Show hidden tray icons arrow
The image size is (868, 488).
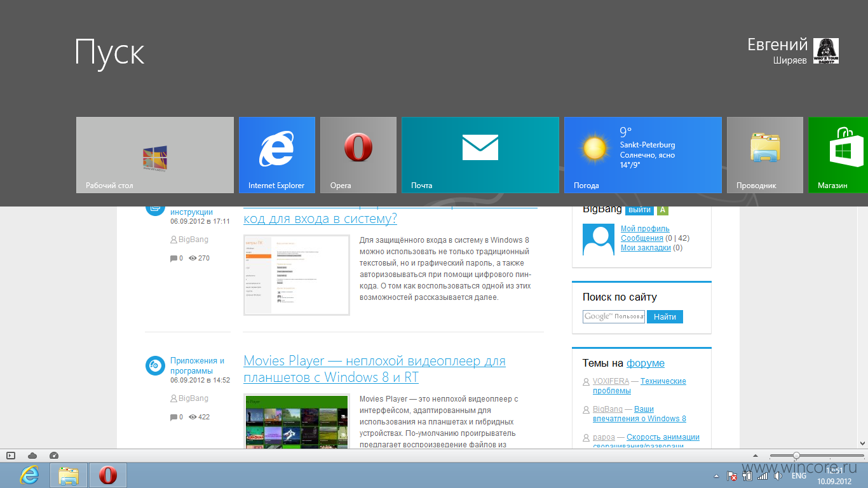(716, 475)
